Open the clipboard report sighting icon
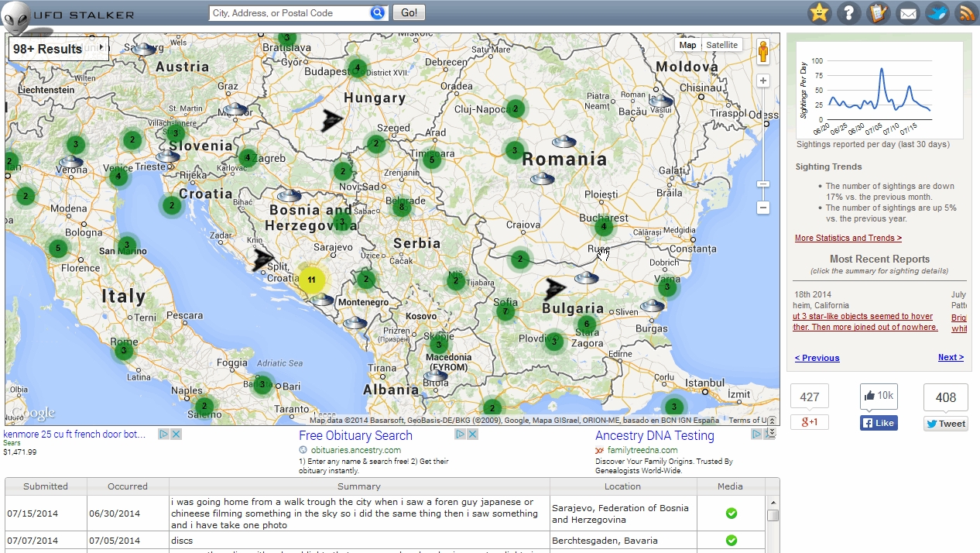 point(878,13)
